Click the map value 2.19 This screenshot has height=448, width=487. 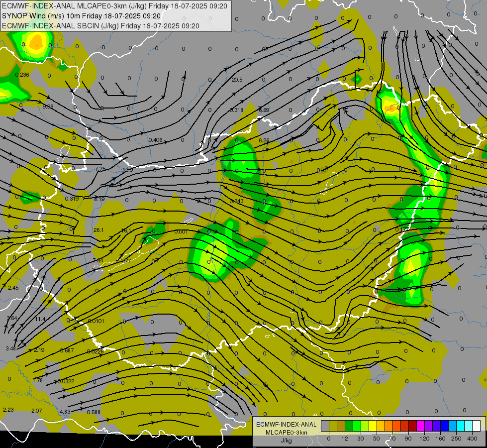pyautogui.click(x=39, y=350)
